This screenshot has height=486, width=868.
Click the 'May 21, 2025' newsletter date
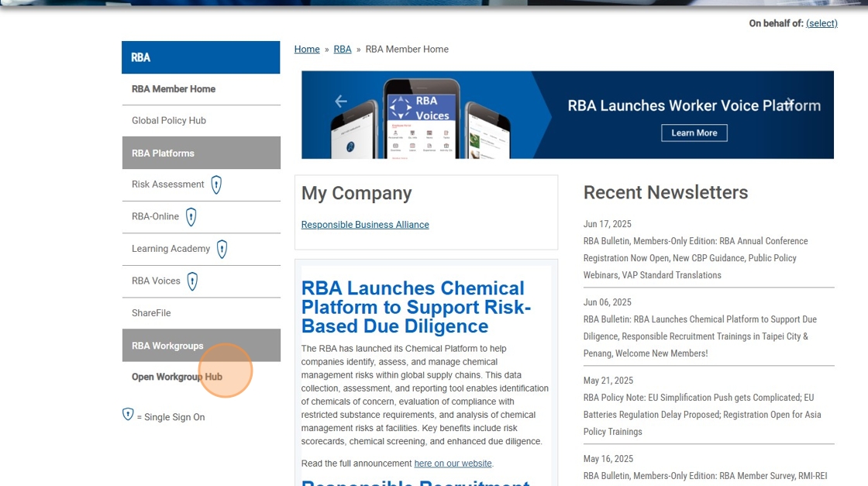[608, 381]
